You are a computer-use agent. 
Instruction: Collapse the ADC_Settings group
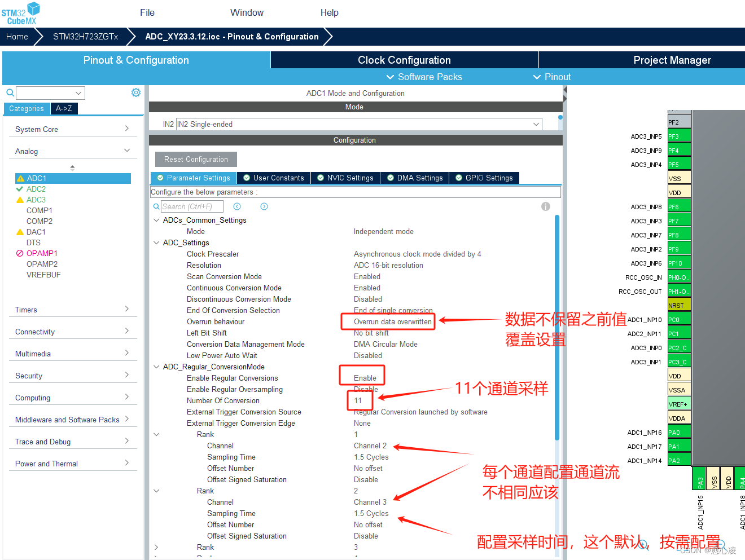click(x=156, y=242)
